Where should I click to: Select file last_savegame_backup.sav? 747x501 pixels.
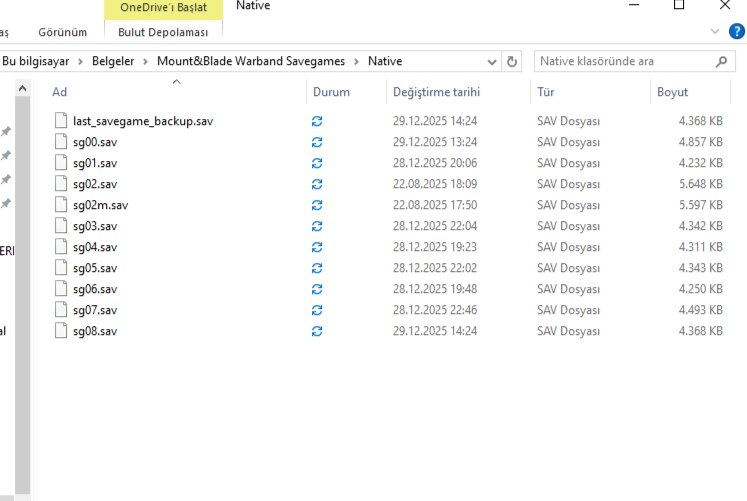pos(143,121)
